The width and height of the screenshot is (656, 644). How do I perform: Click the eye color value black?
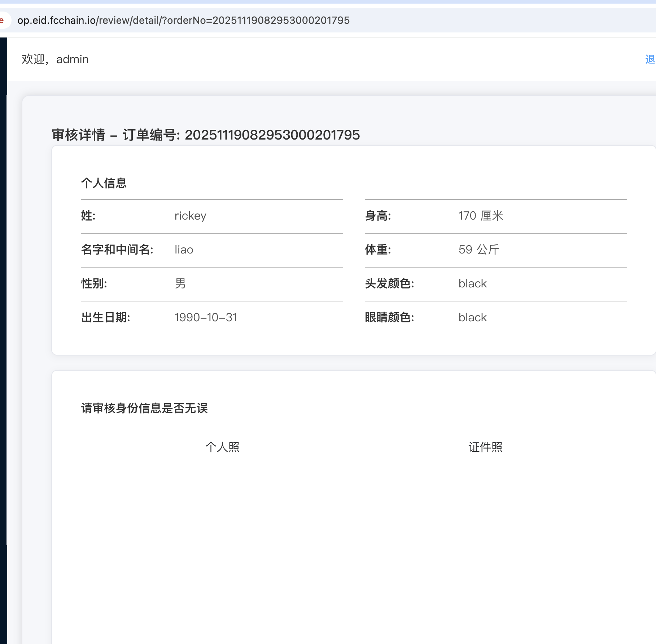click(472, 317)
